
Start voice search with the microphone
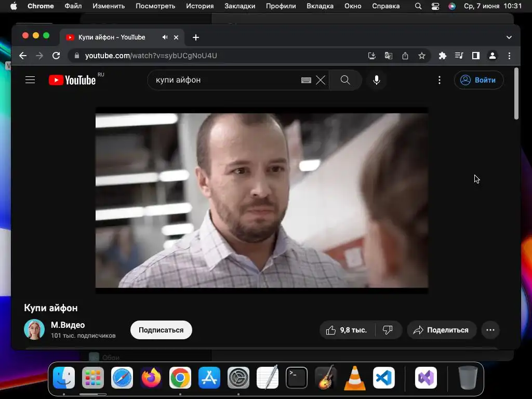pos(377,80)
